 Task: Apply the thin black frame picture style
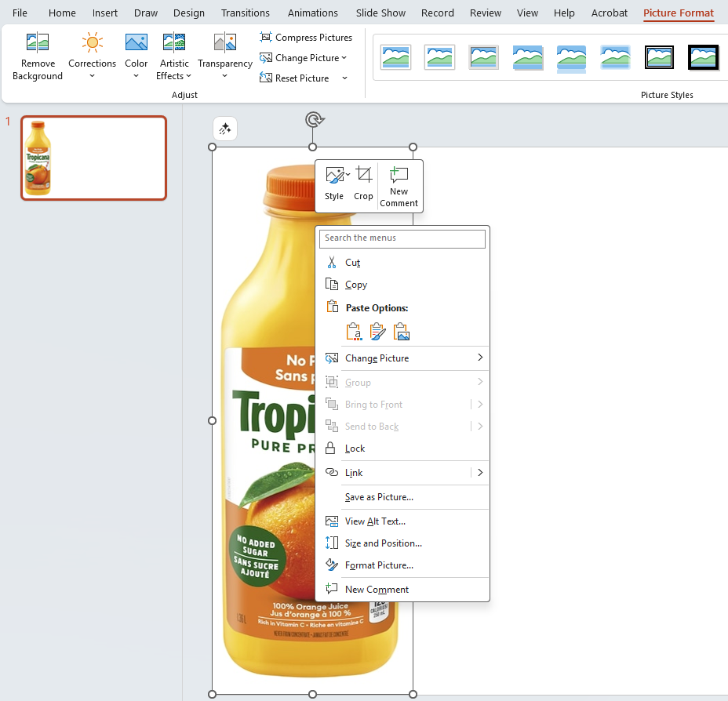pos(659,57)
